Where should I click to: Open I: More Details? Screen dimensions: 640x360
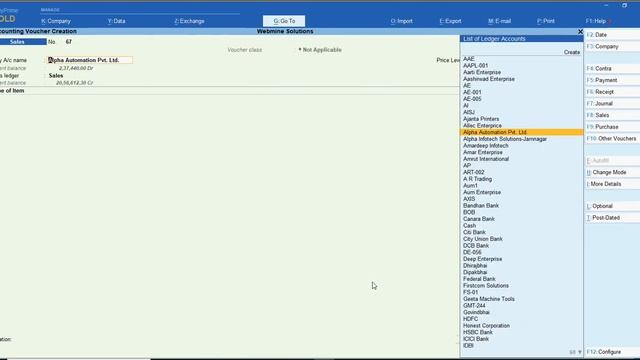[x=612, y=184]
